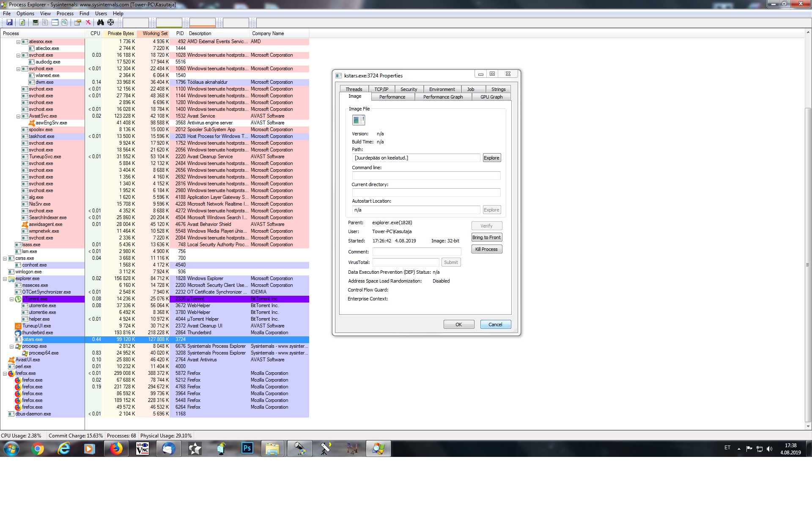Click the image file icon in Properties dialog
Viewport: 812px width, 506px height.
[359, 120]
